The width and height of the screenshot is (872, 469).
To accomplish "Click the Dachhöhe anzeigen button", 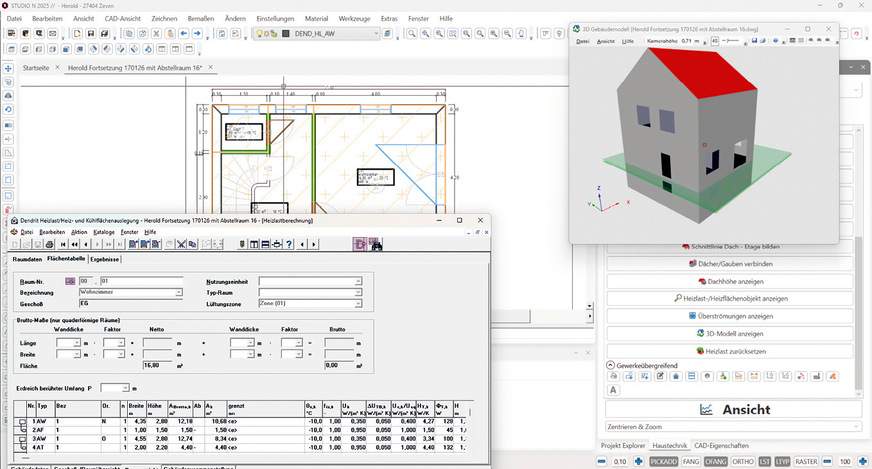I will pyautogui.click(x=730, y=282).
